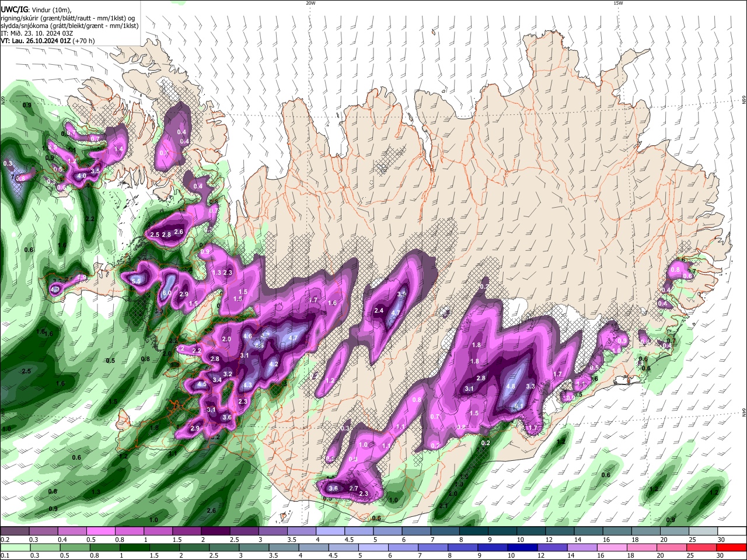Click the 2.4 precipitation value on the map
The width and height of the screenshot is (747, 560).
pos(379,310)
